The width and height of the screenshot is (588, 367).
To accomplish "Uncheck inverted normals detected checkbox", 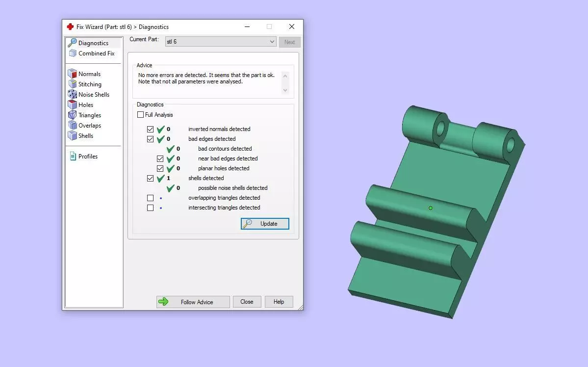I will [151, 129].
